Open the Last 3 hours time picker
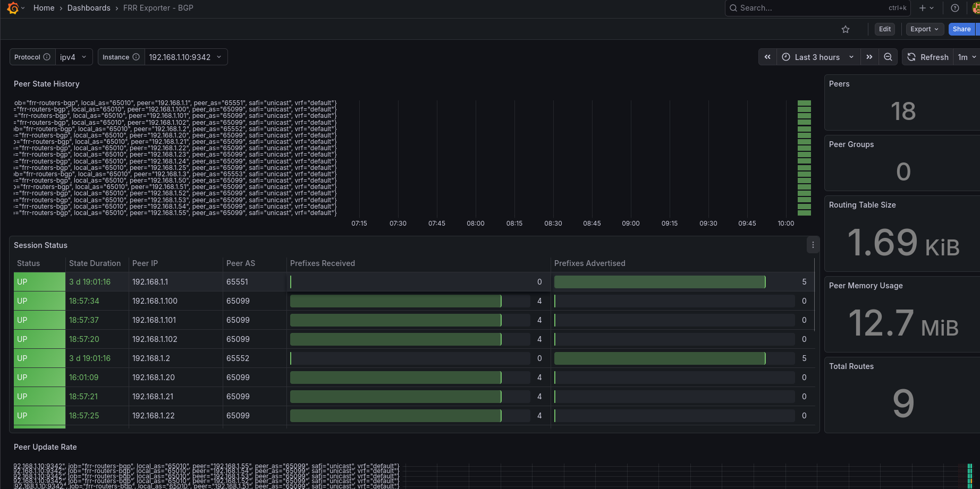The height and width of the screenshot is (489, 980). [x=818, y=57]
